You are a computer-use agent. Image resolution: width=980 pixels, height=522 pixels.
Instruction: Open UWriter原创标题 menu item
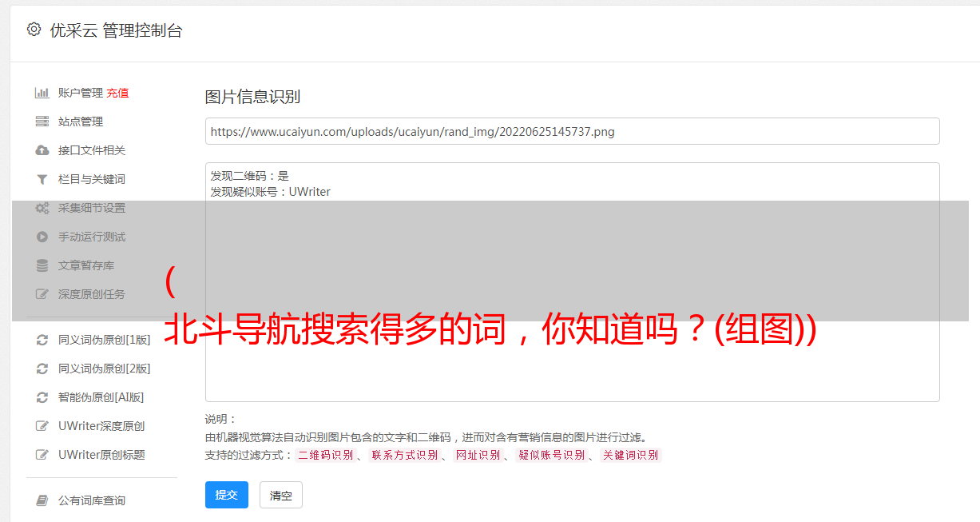point(101,455)
